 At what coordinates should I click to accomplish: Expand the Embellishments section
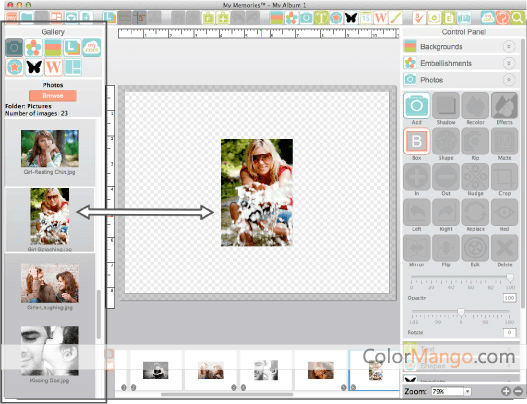pos(509,63)
